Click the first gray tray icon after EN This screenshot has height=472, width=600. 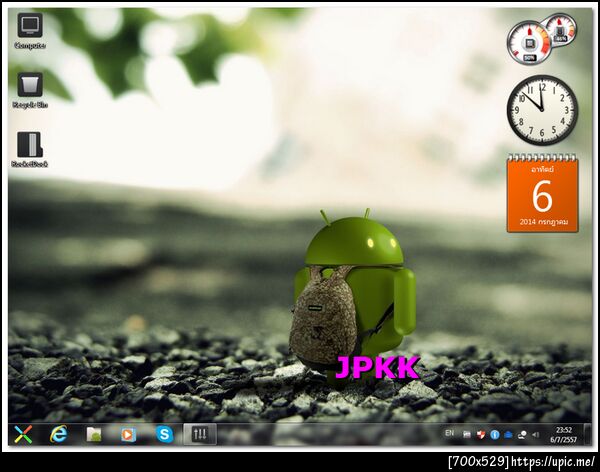point(466,434)
